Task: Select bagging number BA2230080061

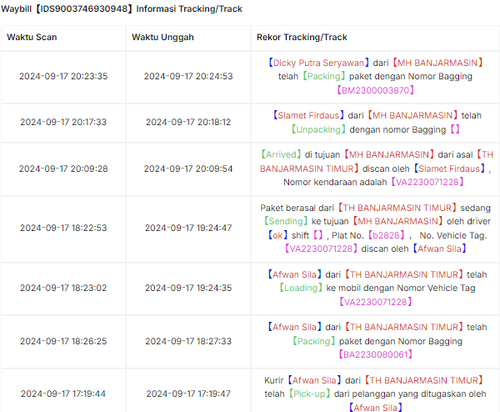Action: (x=375, y=355)
